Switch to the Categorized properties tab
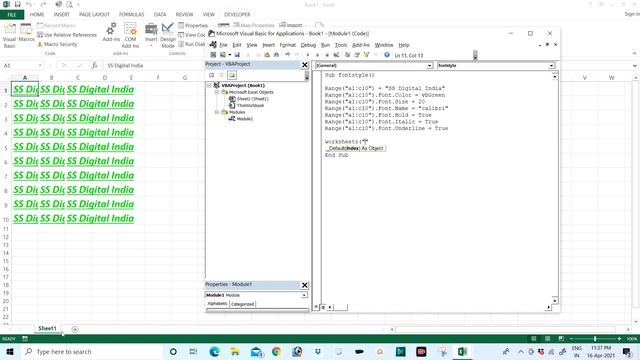This screenshot has height=360, width=640. [242, 304]
